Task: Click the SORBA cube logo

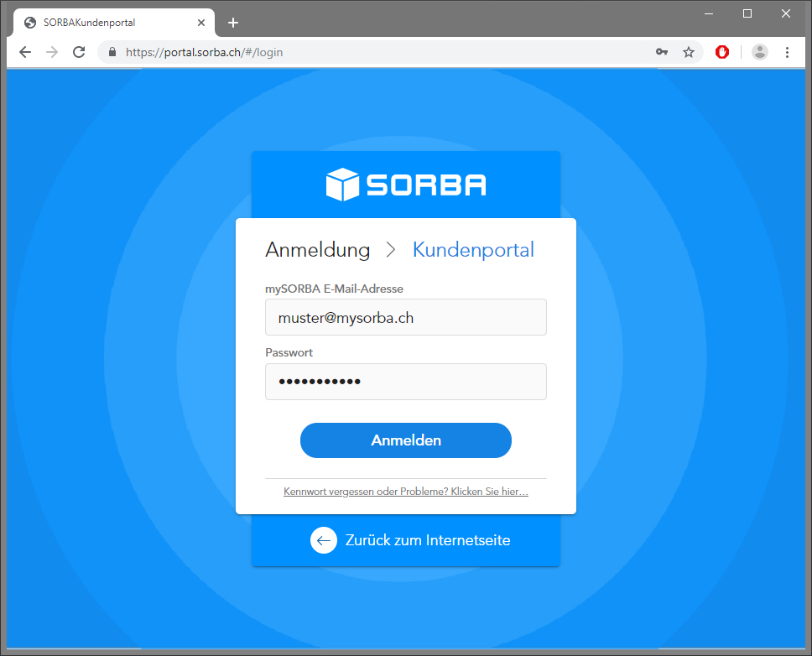Action: 343,185
